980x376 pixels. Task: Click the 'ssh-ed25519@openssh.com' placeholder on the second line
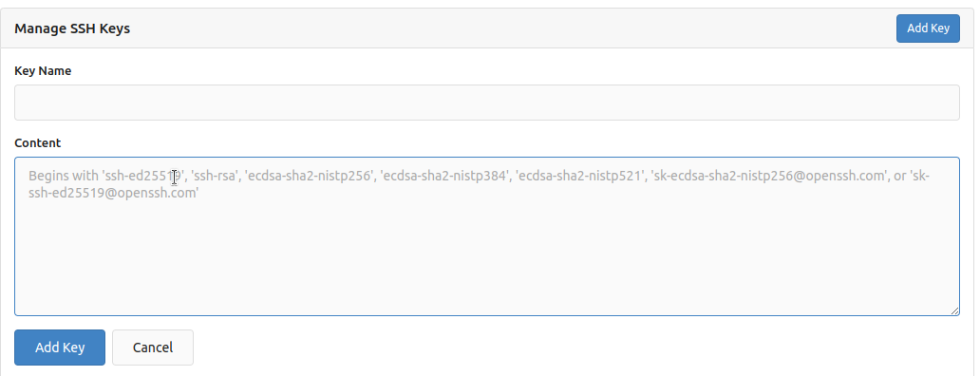pyautogui.click(x=114, y=193)
